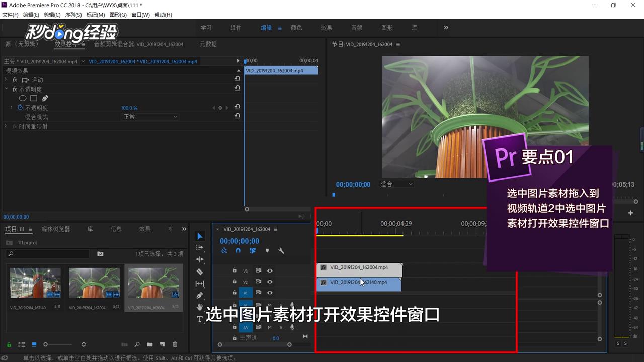Expand the 运动 effect properties
Image resolution: width=644 pixels, height=362 pixels.
pyautogui.click(x=6, y=80)
